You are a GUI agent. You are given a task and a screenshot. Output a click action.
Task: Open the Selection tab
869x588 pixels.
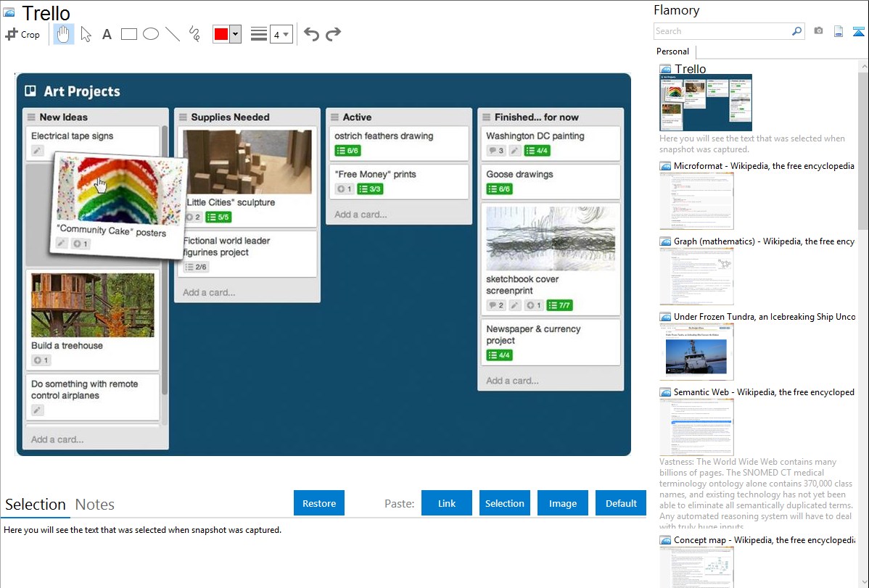click(36, 505)
